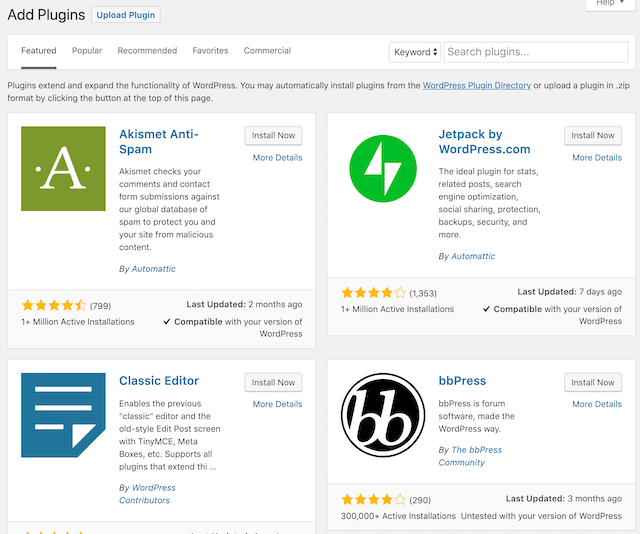Open the Akismet Anti-Spam title link
Screen dimensions: 640x534
pyautogui.click(x=159, y=142)
